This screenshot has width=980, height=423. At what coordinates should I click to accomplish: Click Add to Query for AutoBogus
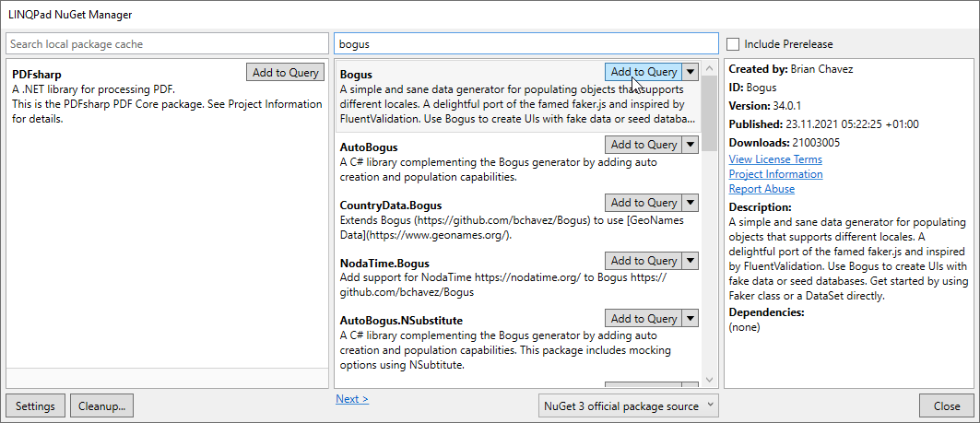tap(643, 145)
